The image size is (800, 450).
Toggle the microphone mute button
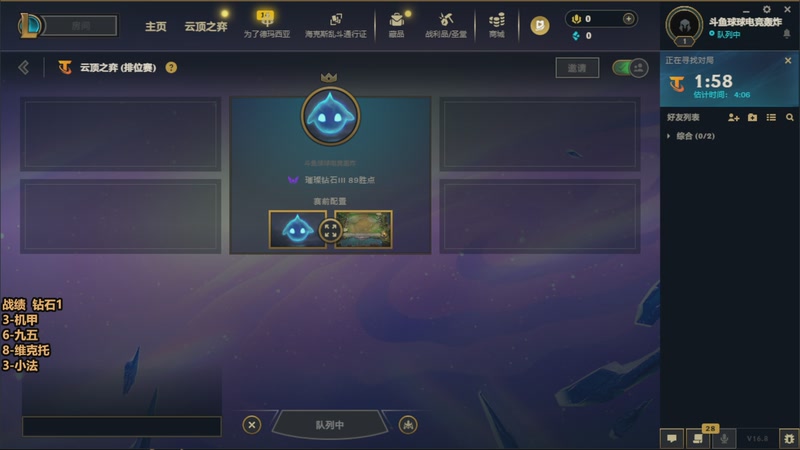click(x=724, y=438)
